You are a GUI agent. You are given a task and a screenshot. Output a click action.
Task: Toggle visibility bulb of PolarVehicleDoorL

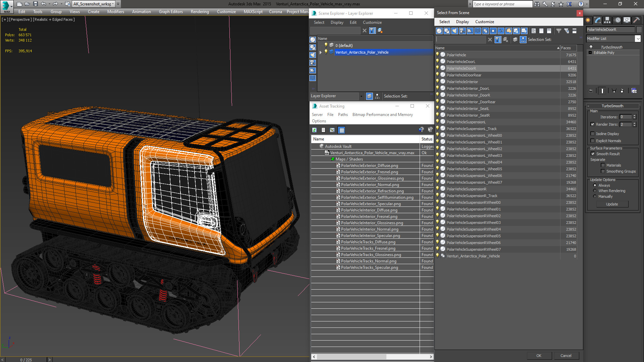click(437, 61)
